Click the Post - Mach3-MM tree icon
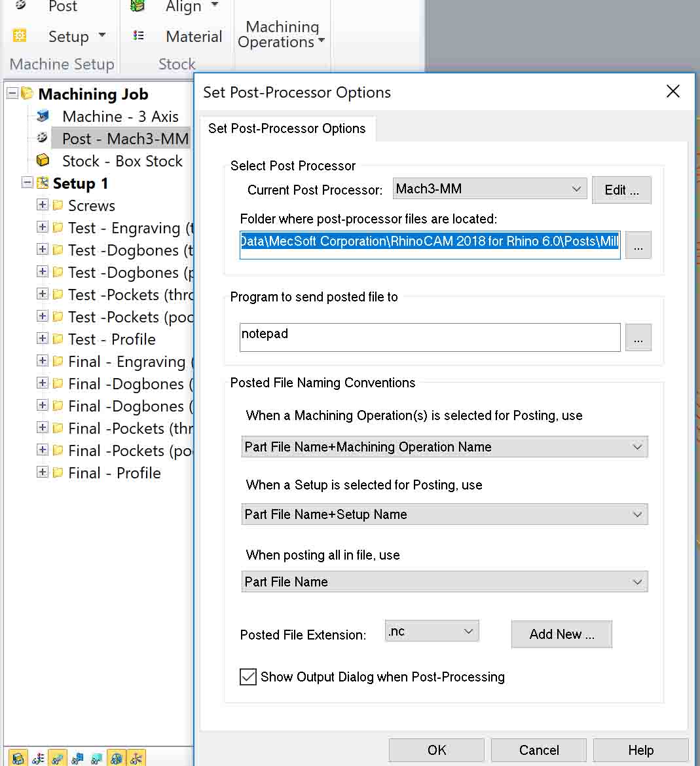Image resolution: width=700 pixels, height=766 pixels. coord(43,138)
